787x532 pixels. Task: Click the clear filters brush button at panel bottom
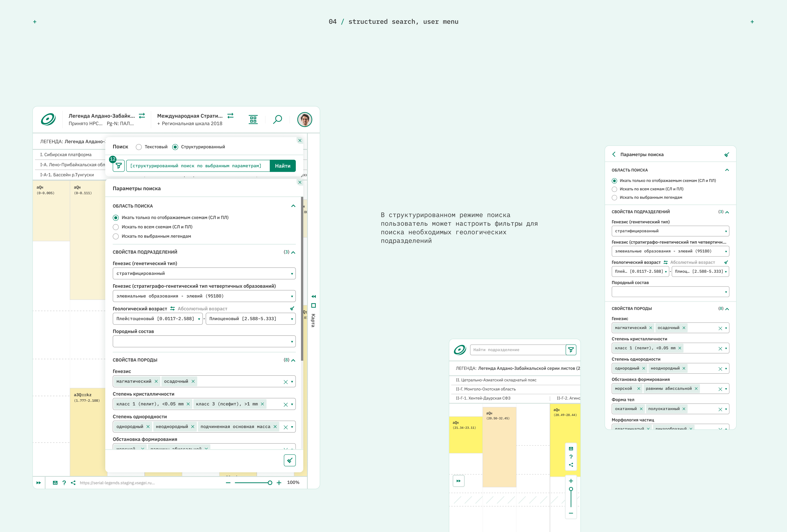point(290,460)
